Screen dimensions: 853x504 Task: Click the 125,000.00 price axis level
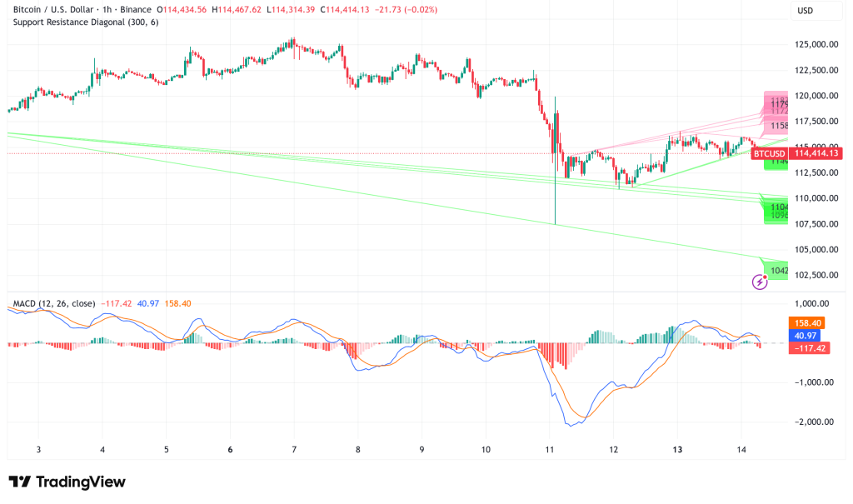click(816, 44)
